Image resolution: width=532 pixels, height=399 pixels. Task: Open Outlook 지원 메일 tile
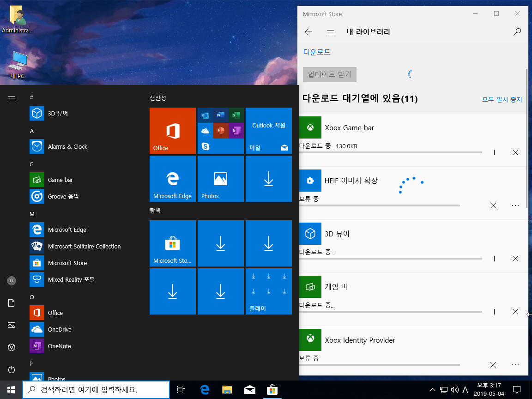pos(269,131)
